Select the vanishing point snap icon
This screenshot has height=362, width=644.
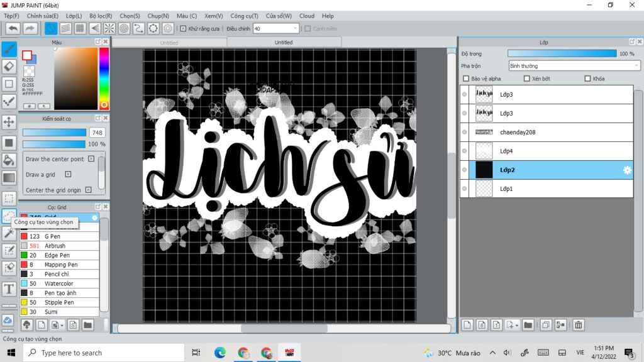[x=95, y=28]
